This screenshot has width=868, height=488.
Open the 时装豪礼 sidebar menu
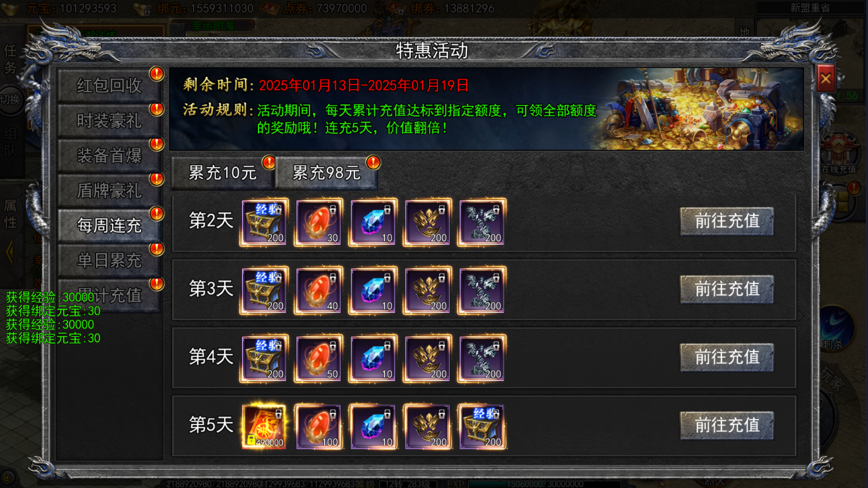tap(110, 121)
